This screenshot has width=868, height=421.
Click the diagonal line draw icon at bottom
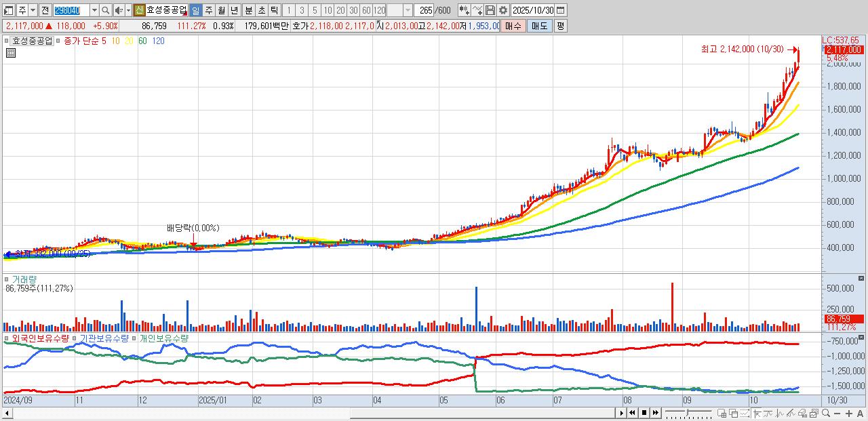click(791, 413)
